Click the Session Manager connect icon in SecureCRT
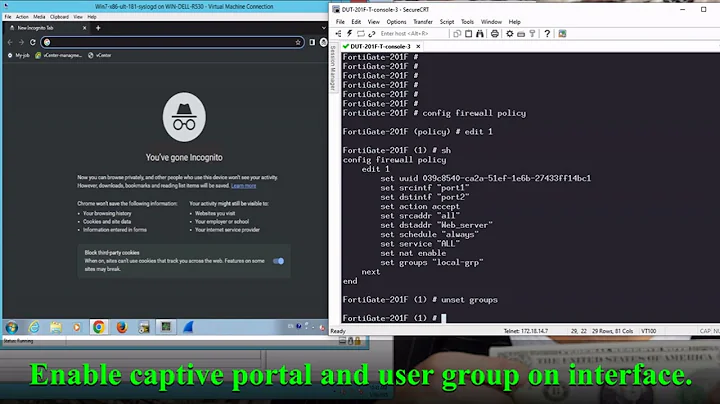This screenshot has height=404, width=720. point(338,34)
